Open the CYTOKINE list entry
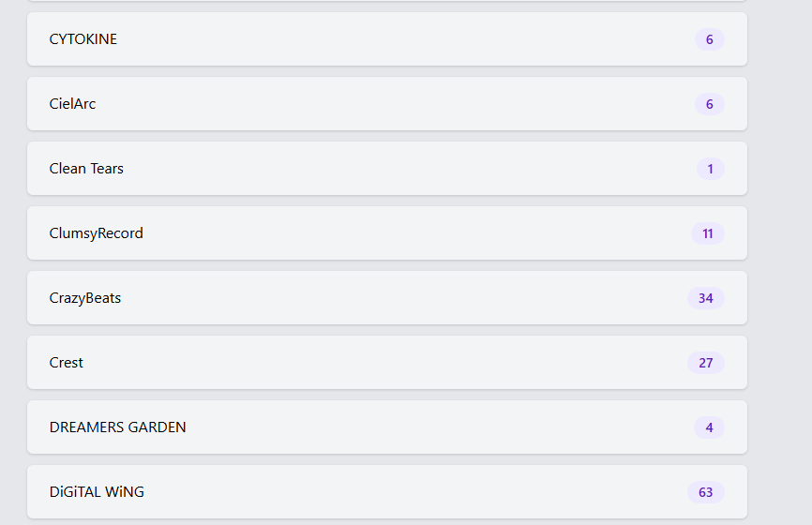This screenshot has height=525, width=812. point(387,38)
